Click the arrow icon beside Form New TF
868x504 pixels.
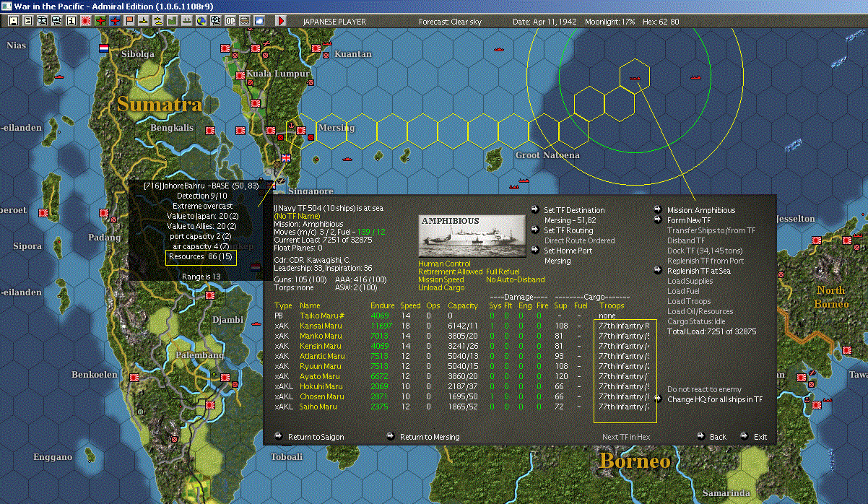(658, 220)
